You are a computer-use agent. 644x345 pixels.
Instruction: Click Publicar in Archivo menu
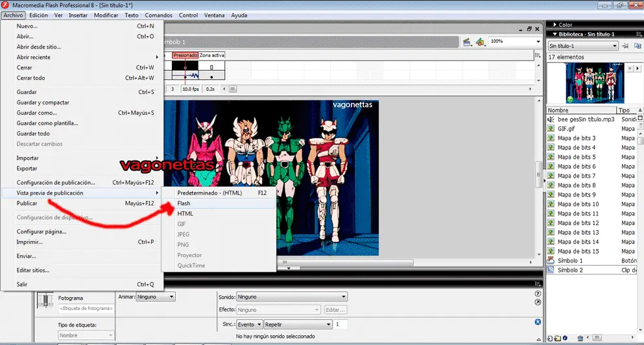[x=82, y=204]
